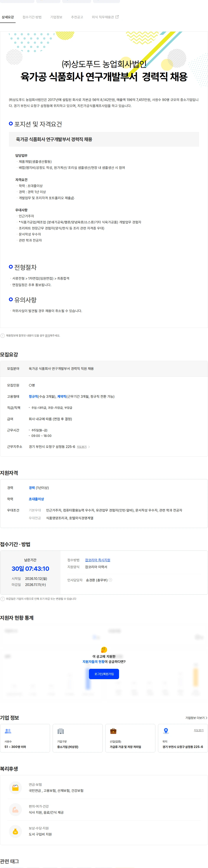Click the employees icon in 사원수 card
Image resolution: width=208 pixels, height=868 pixels.
8,731
